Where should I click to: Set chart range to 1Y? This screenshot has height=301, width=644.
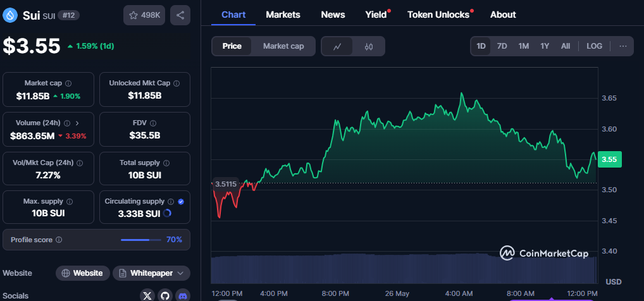tap(545, 46)
